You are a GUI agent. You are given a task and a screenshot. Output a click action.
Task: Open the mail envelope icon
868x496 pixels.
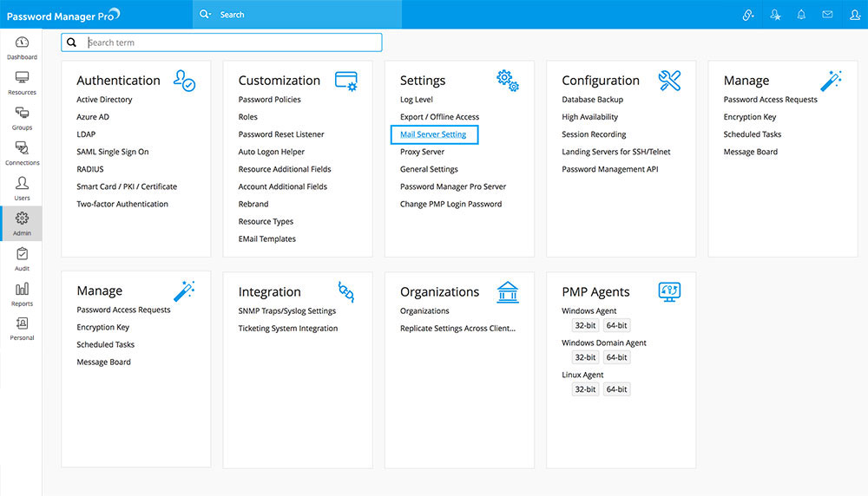pos(827,15)
